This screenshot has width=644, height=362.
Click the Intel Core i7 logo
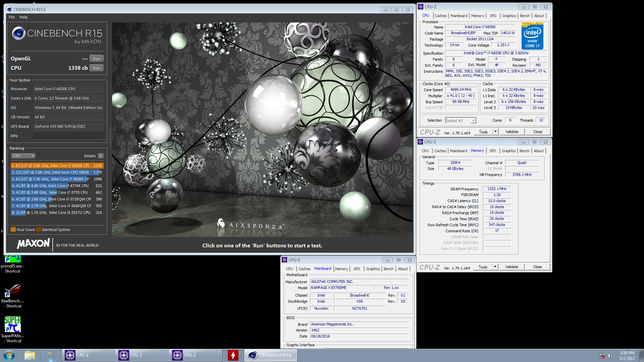point(532,36)
